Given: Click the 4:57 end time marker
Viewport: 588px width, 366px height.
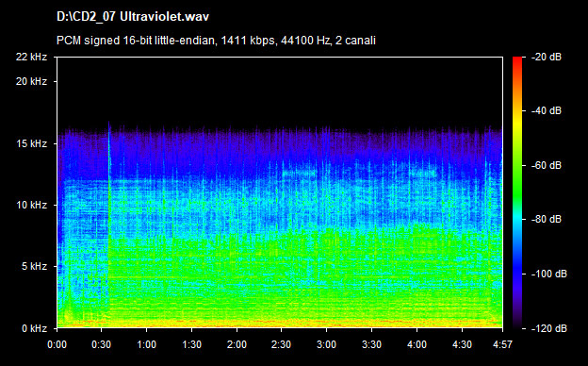Looking at the screenshot, I should [502, 344].
